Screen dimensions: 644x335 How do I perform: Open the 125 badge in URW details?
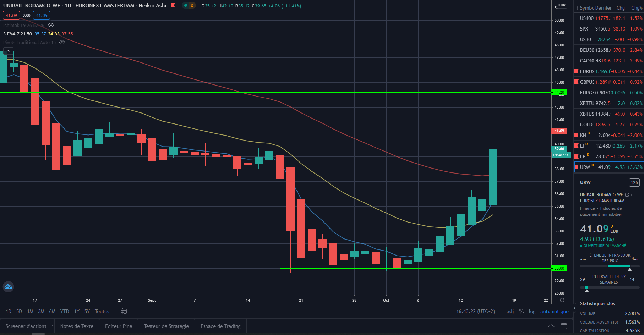tap(634, 182)
